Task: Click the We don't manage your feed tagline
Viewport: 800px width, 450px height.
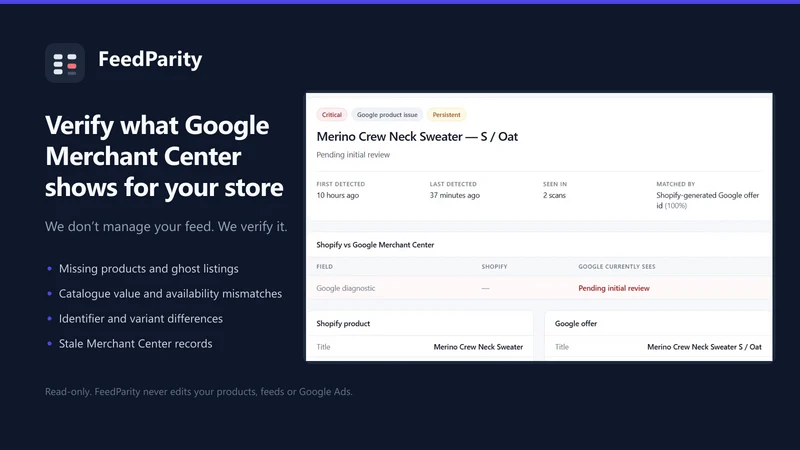Action: pos(166,227)
